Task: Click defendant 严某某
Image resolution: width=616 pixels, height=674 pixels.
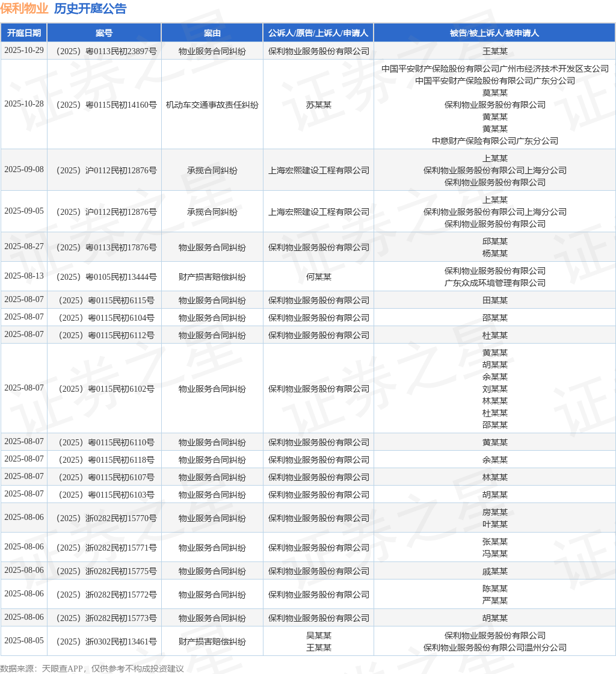Action: [495, 601]
